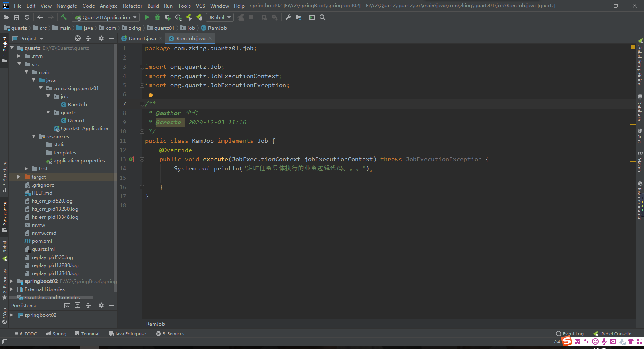Navigate back with the left arrow icon

tap(40, 17)
